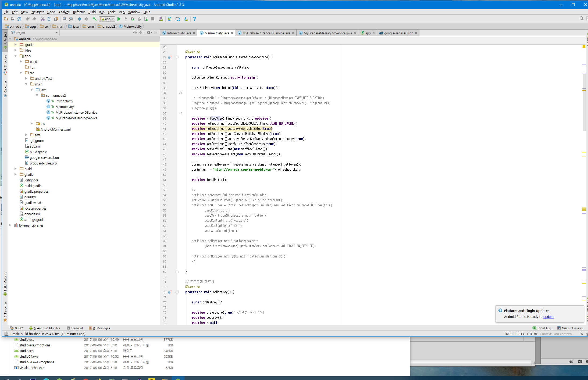Toggle code folding on the onCreate method
The image size is (588, 380).
pyautogui.click(x=177, y=57)
